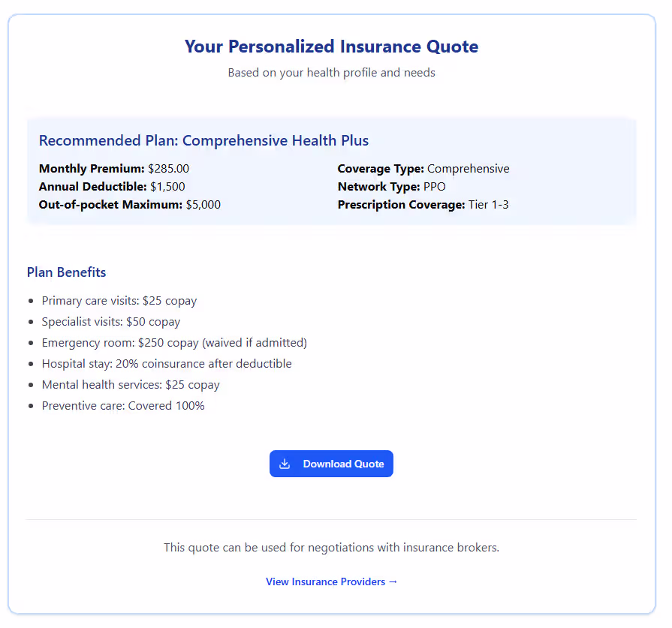Select the Plan Benefits section heading
Viewport: 672px width, 628px height.
click(x=66, y=272)
